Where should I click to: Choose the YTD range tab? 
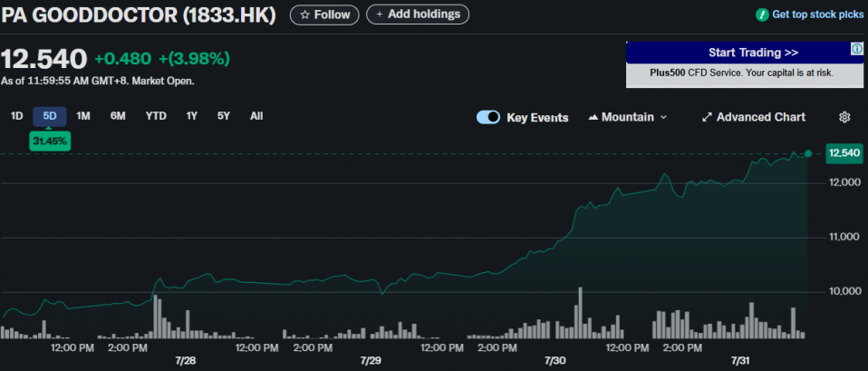tap(156, 116)
